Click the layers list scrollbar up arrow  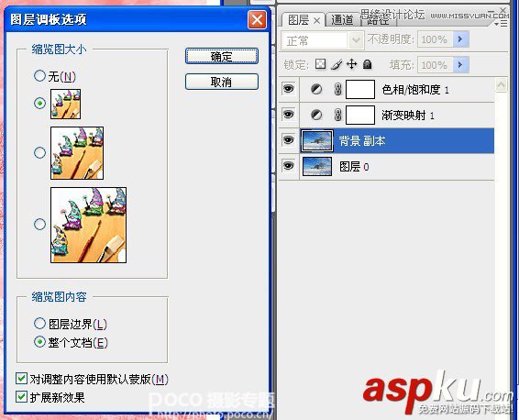(x=502, y=85)
